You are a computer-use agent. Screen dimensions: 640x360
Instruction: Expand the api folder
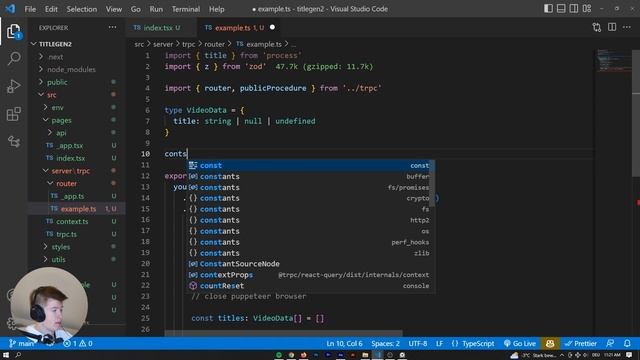[x=61, y=133]
